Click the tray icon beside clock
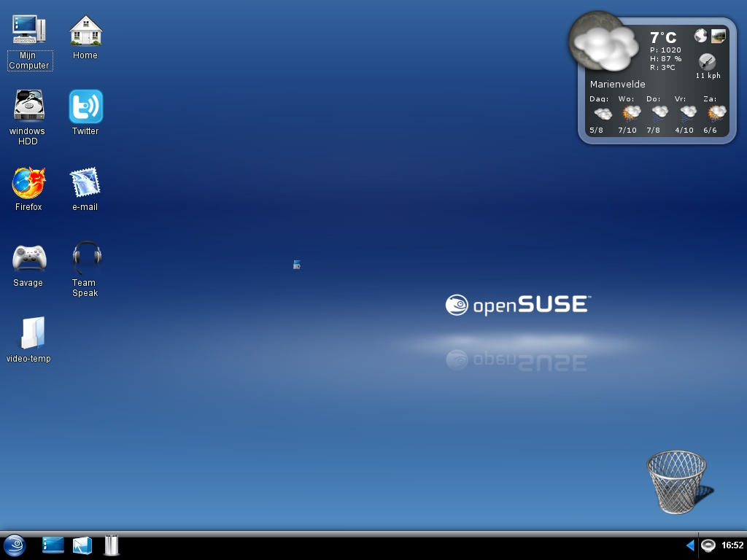The height and width of the screenshot is (560, 747). [708, 545]
